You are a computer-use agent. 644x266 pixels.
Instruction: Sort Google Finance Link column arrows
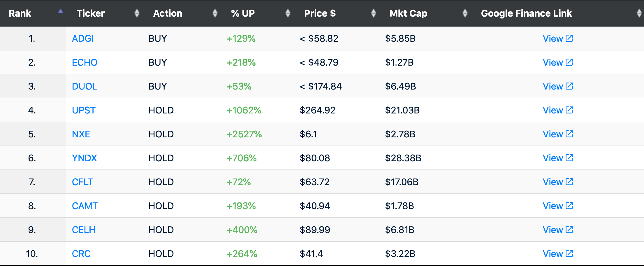[639, 13]
